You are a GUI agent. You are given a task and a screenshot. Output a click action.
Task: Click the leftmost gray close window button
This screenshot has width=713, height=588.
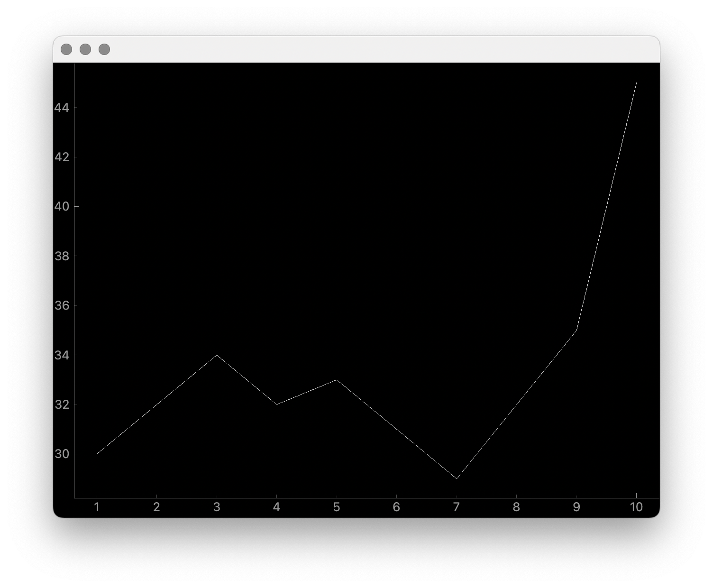pos(66,49)
